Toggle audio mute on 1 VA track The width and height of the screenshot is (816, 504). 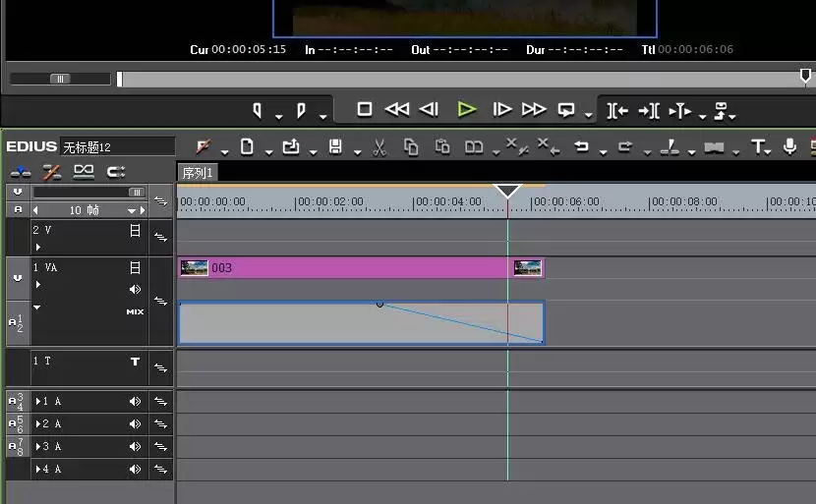coord(135,289)
